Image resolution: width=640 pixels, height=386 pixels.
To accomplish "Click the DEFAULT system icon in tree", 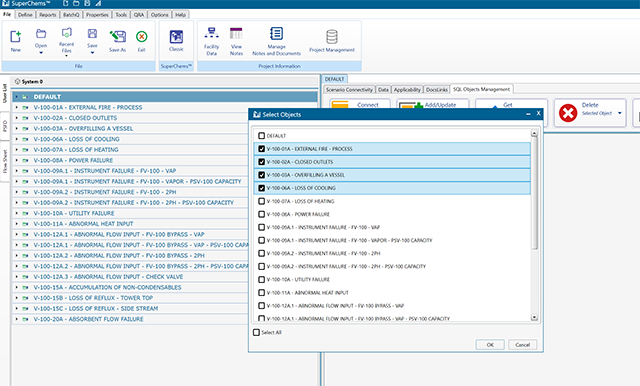I will (x=25, y=97).
